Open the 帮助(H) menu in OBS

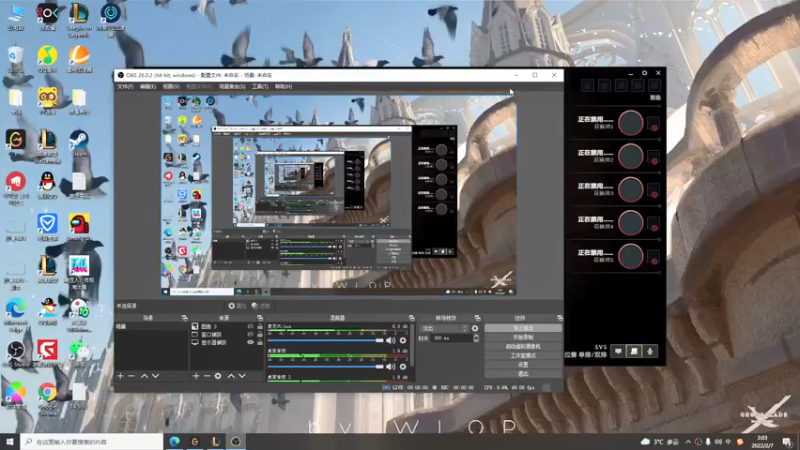pos(283,87)
